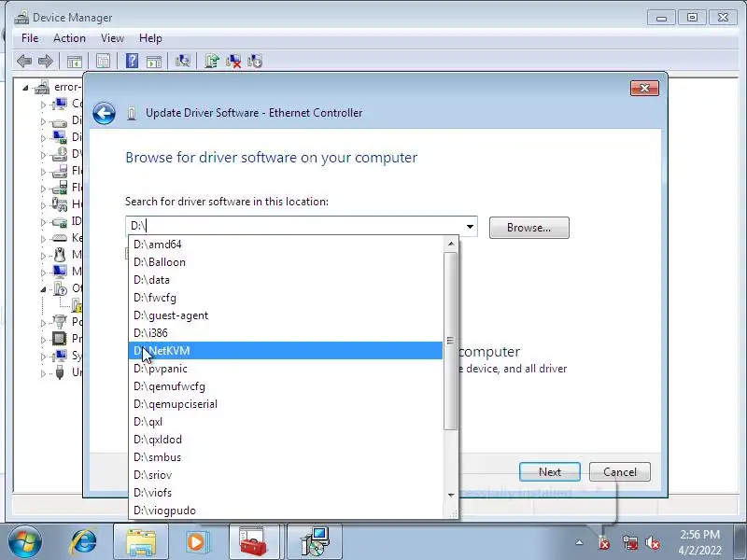The height and width of the screenshot is (560, 747).
Task: Launch Internet Explorer from taskbar
Action: coord(84,542)
